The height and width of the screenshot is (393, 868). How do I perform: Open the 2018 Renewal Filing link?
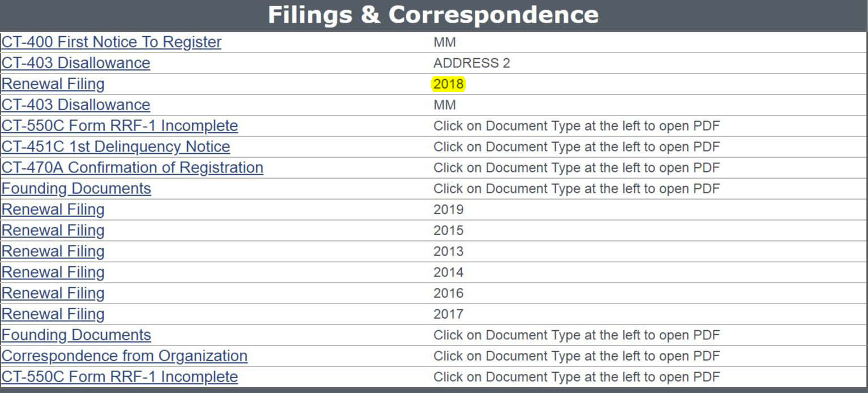click(x=53, y=84)
